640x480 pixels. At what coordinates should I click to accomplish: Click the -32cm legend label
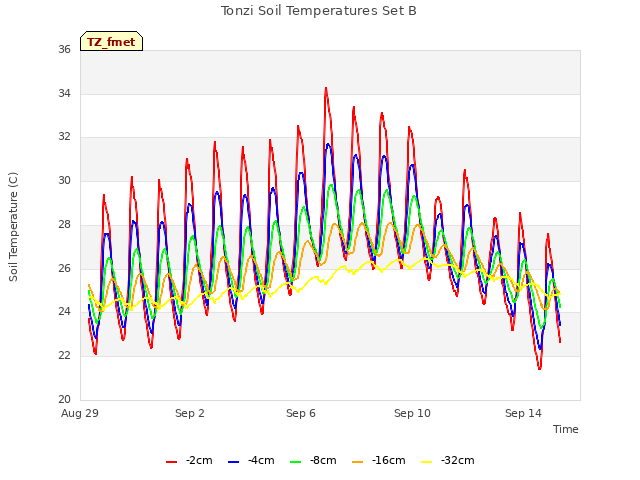[x=458, y=460]
